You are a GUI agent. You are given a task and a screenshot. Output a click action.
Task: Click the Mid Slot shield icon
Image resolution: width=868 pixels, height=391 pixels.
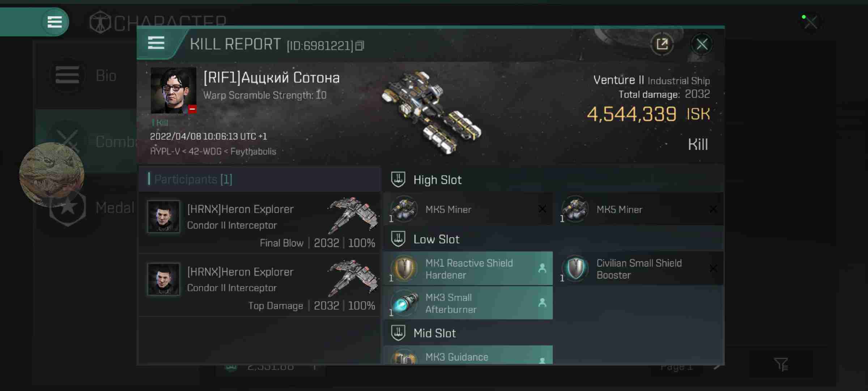(x=399, y=333)
